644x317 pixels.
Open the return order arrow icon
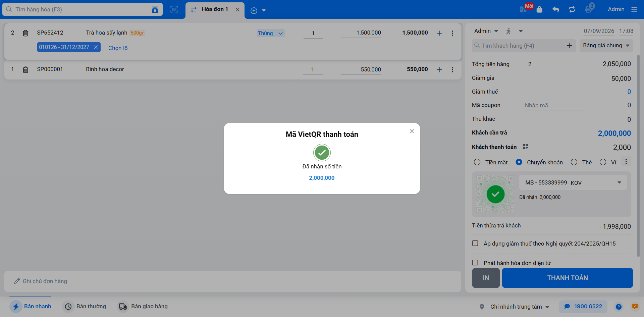[x=556, y=9]
